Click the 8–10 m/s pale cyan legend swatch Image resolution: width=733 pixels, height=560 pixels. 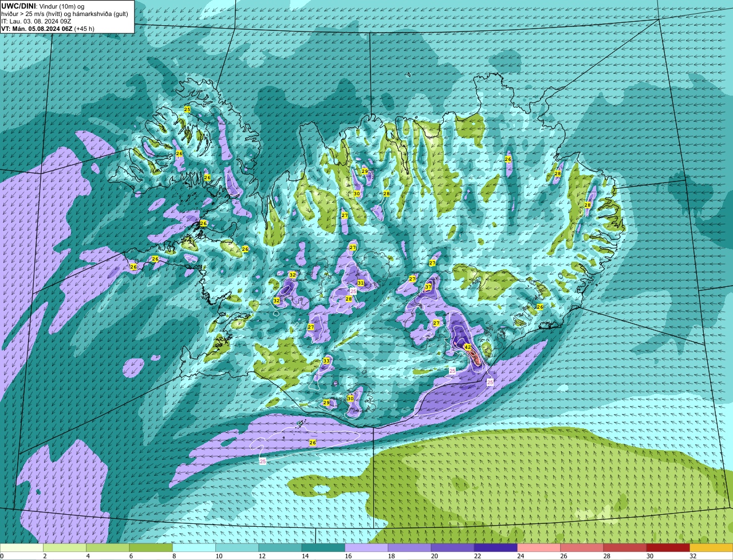pyautogui.click(x=194, y=547)
